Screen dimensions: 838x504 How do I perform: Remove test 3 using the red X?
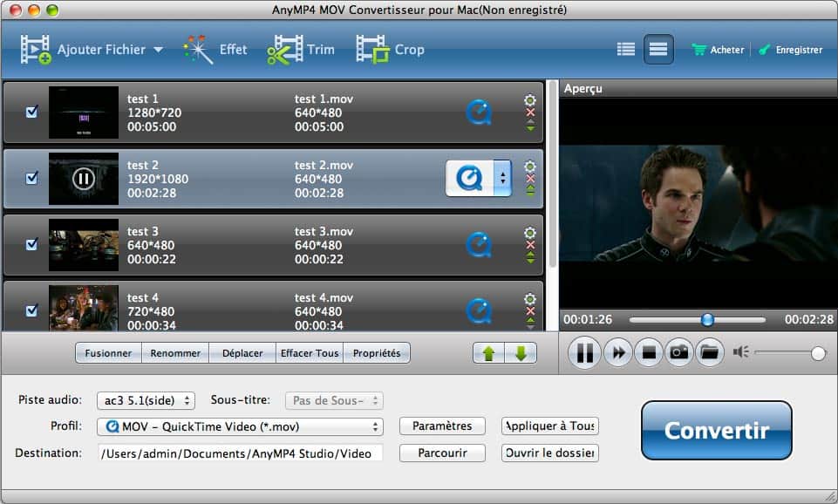[528, 245]
